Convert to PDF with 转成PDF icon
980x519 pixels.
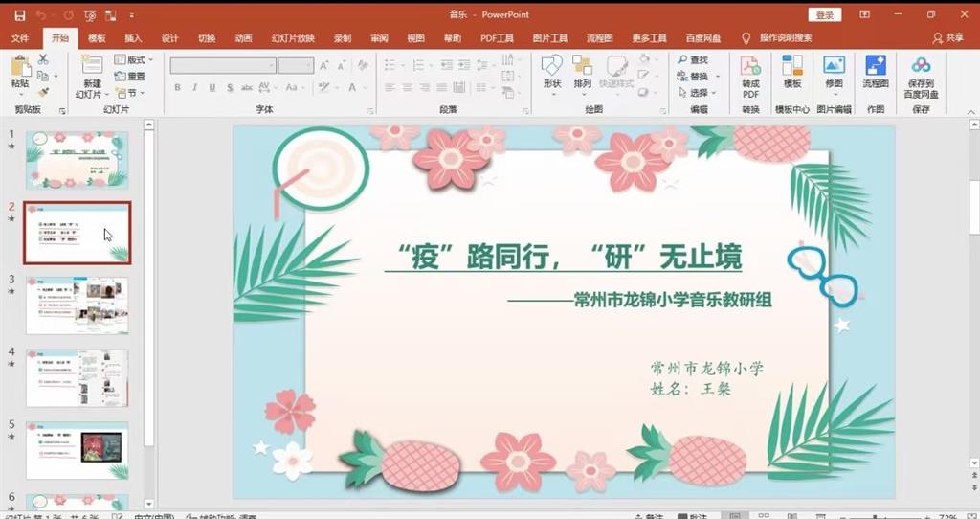coord(750,77)
